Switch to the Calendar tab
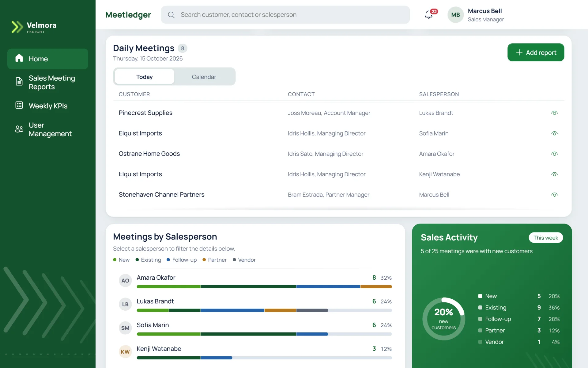 [x=204, y=77]
